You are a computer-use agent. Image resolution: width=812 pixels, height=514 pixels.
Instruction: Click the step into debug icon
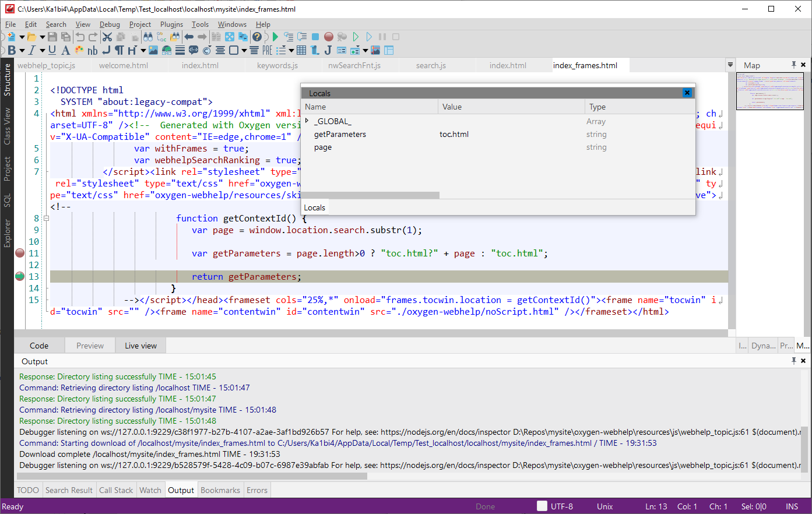[288, 37]
